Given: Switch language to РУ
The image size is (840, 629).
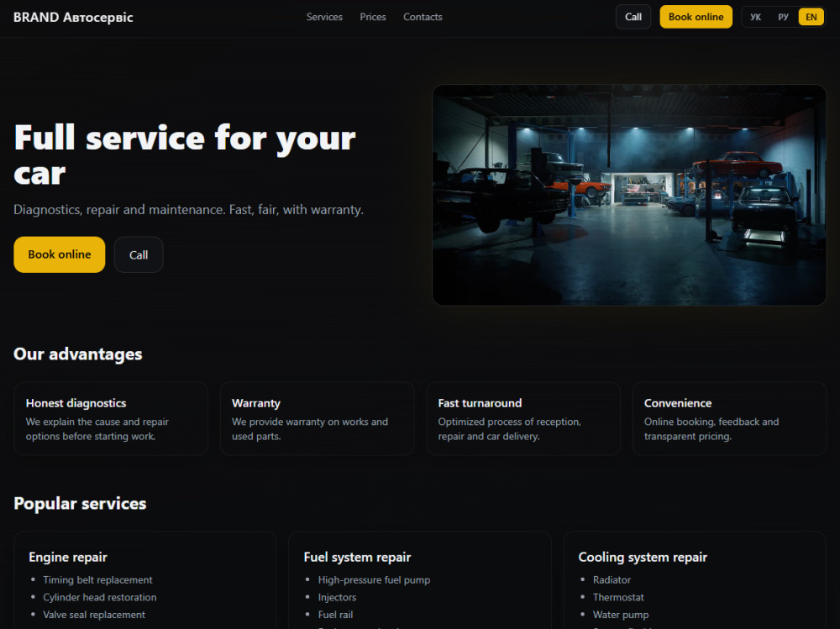Looking at the screenshot, I should 783,17.
